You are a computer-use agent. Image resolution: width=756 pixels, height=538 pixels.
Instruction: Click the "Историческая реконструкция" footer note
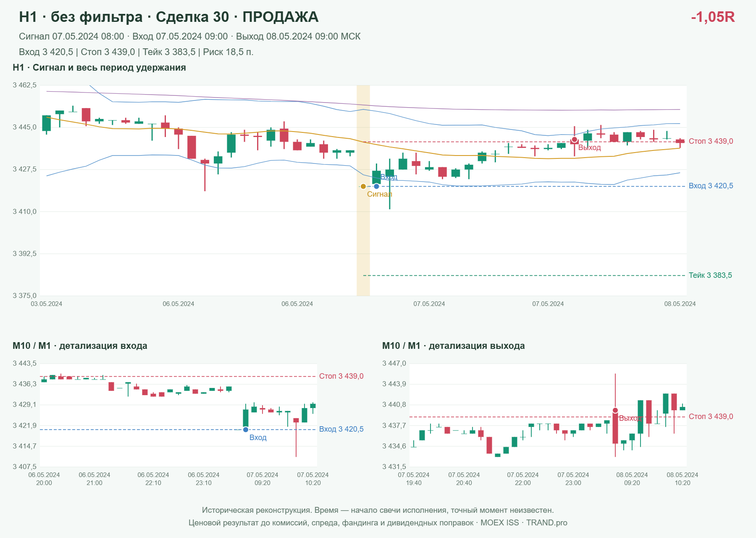point(378,510)
